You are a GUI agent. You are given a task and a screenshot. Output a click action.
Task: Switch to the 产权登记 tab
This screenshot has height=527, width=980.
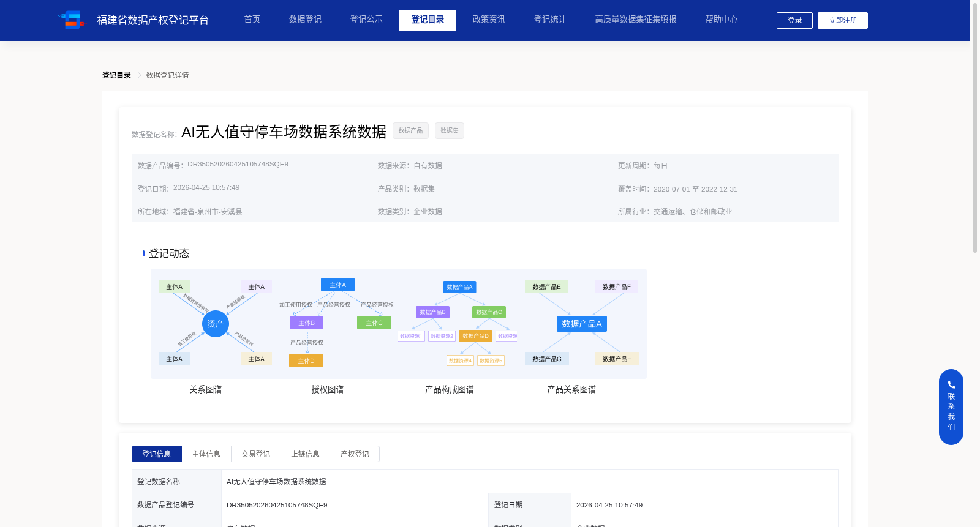point(355,454)
